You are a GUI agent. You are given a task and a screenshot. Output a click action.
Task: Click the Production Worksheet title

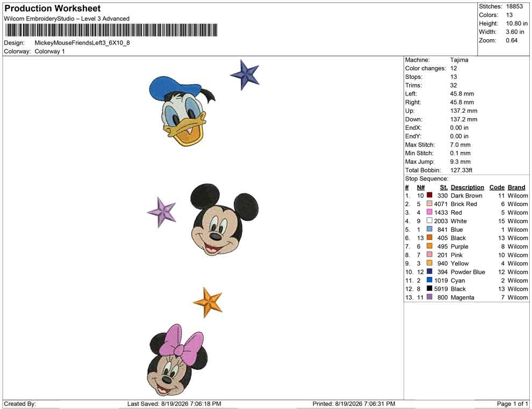pyautogui.click(x=53, y=9)
